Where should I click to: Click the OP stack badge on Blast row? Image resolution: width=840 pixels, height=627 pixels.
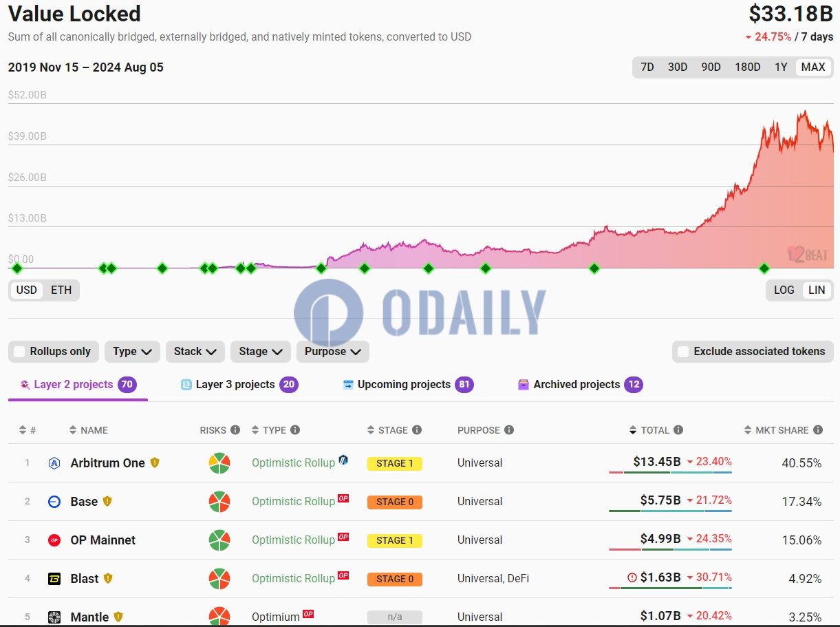click(343, 575)
